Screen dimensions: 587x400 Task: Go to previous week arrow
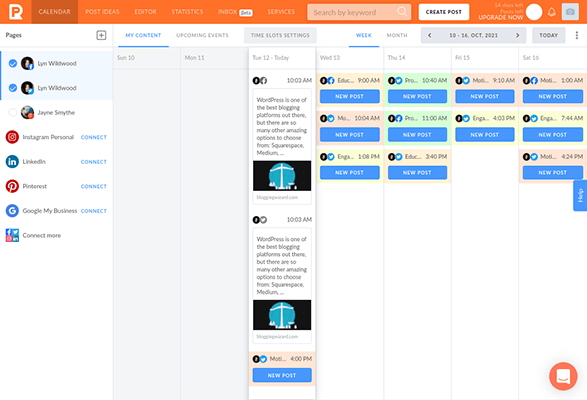coord(429,35)
